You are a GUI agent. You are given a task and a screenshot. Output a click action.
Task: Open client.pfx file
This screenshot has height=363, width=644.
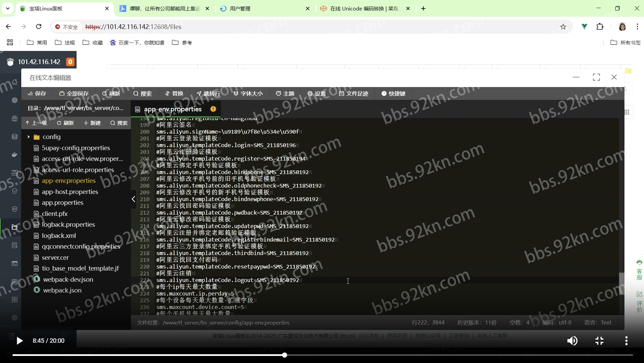click(54, 214)
